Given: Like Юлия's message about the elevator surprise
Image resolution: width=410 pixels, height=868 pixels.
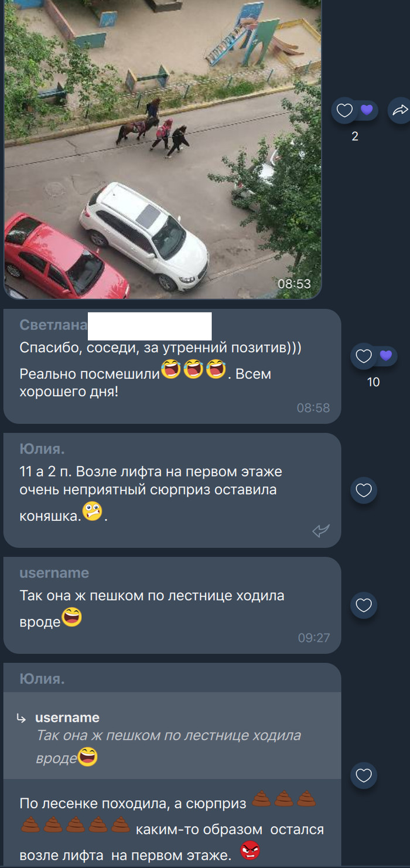Looking at the screenshot, I should [364, 491].
